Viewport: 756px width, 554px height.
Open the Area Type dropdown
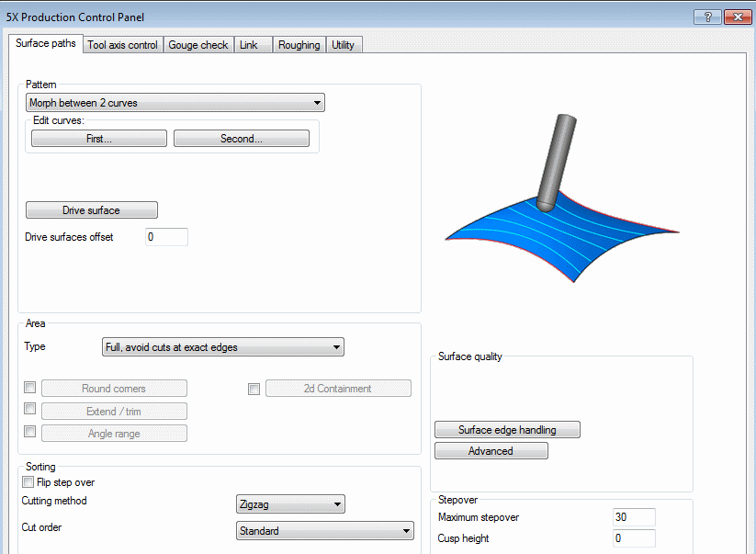(221, 347)
